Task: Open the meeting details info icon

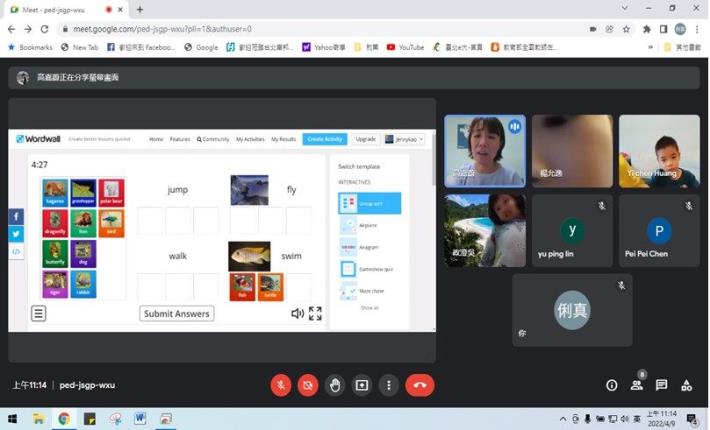Action: (x=611, y=385)
